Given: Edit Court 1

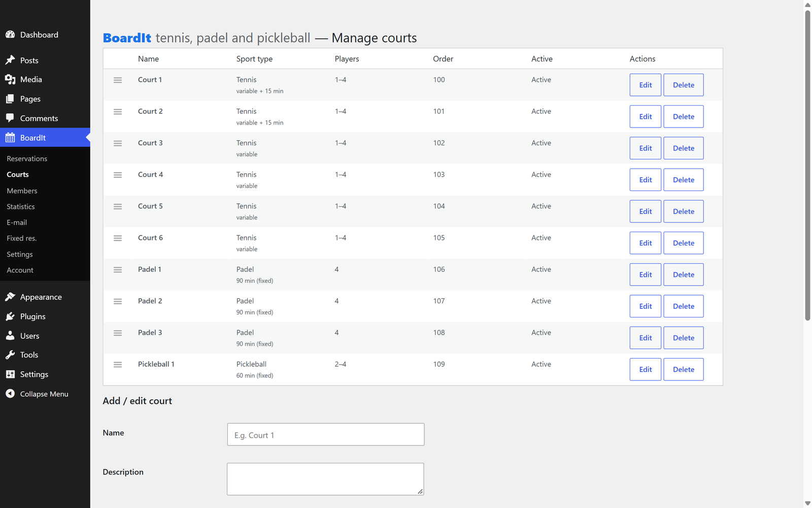Looking at the screenshot, I should [x=646, y=85].
